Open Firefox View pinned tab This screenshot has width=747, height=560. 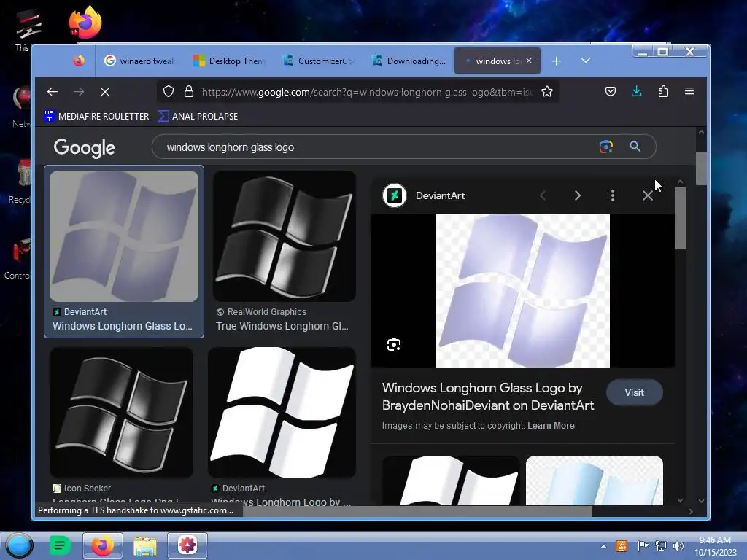(x=79, y=61)
